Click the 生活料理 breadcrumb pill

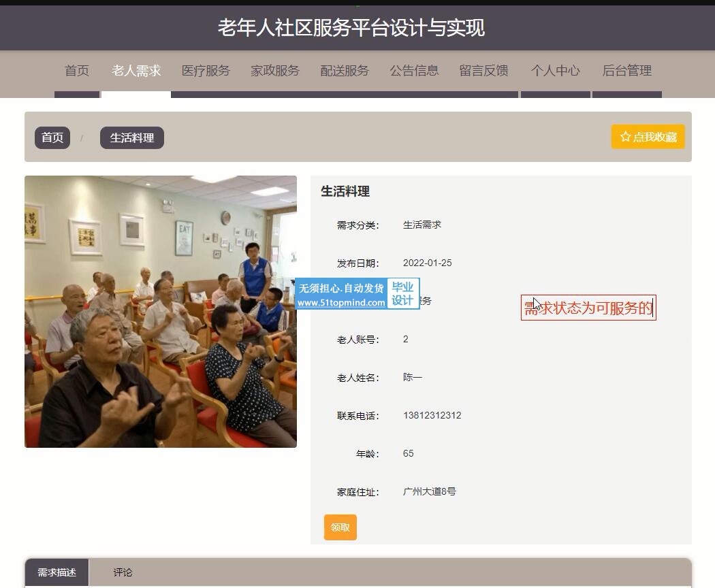(x=132, y=137)
